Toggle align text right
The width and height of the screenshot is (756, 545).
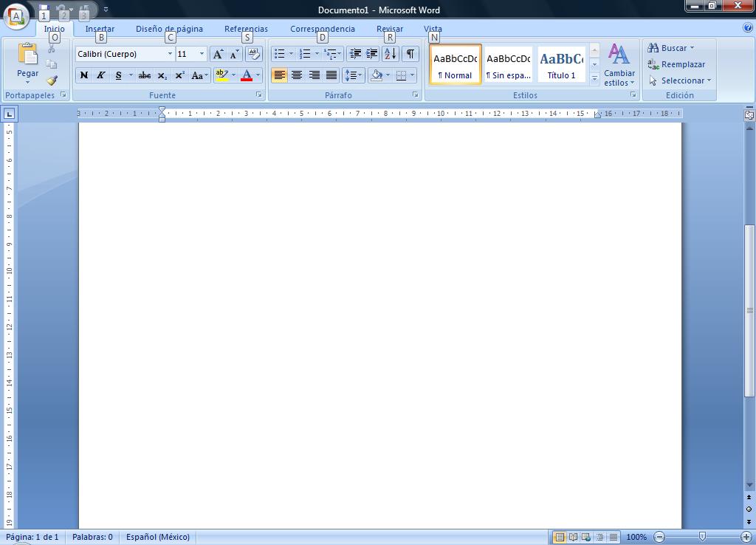coord(314,76)
